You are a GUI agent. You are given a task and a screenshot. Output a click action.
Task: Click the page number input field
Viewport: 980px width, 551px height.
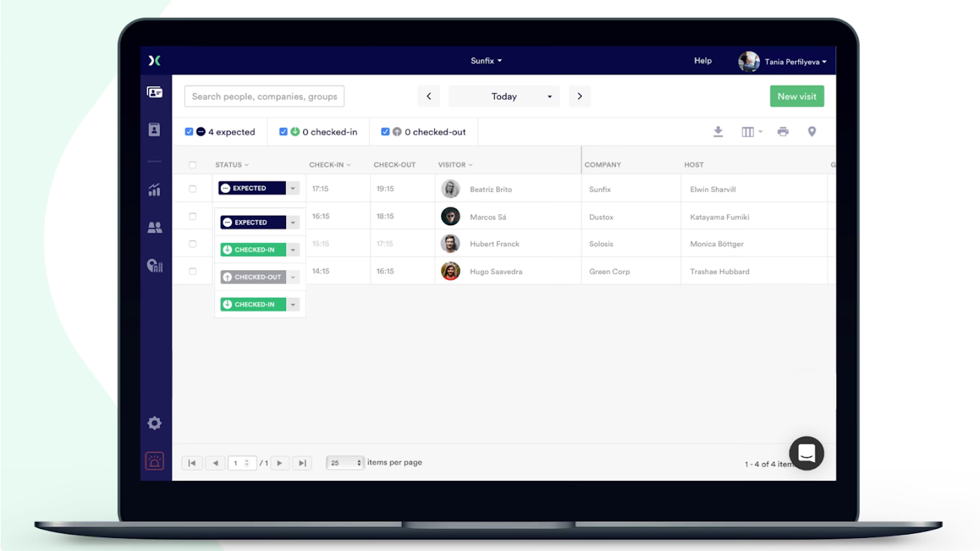pyautogui.click(x=243, y=463)
